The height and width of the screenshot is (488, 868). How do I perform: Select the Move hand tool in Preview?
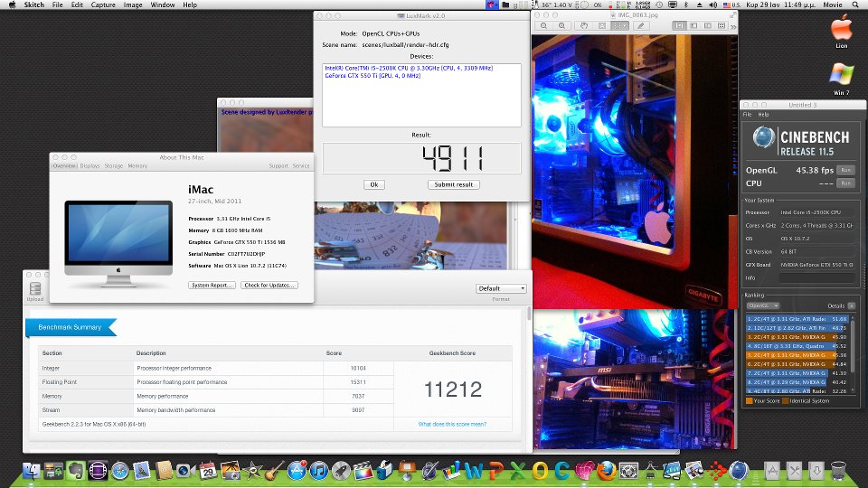(584, 25)
